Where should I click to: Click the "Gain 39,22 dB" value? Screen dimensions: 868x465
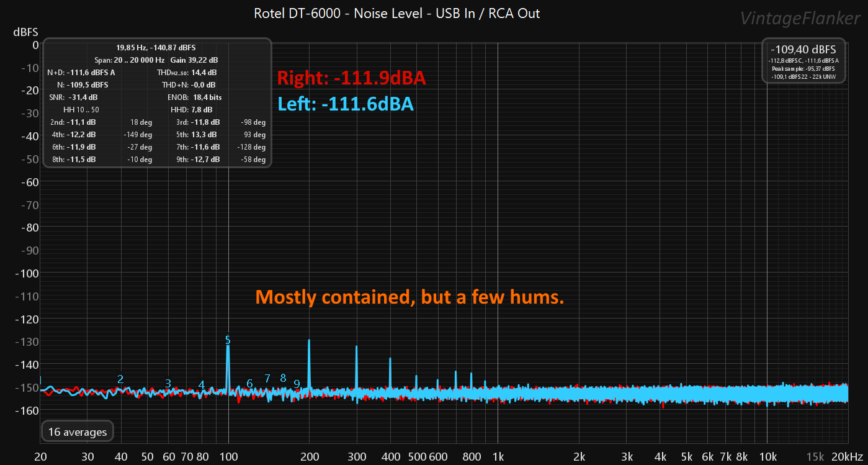[195, 60]
